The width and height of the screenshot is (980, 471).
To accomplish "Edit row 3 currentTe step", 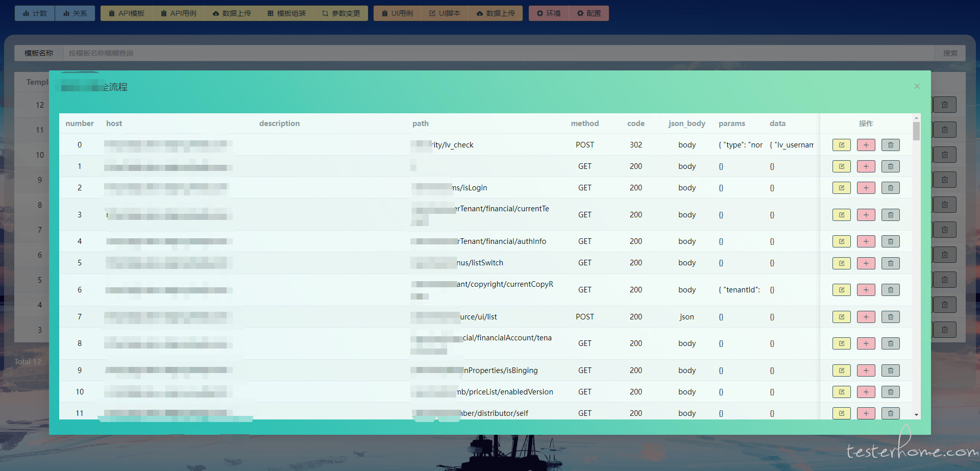I will pos(842,215).
